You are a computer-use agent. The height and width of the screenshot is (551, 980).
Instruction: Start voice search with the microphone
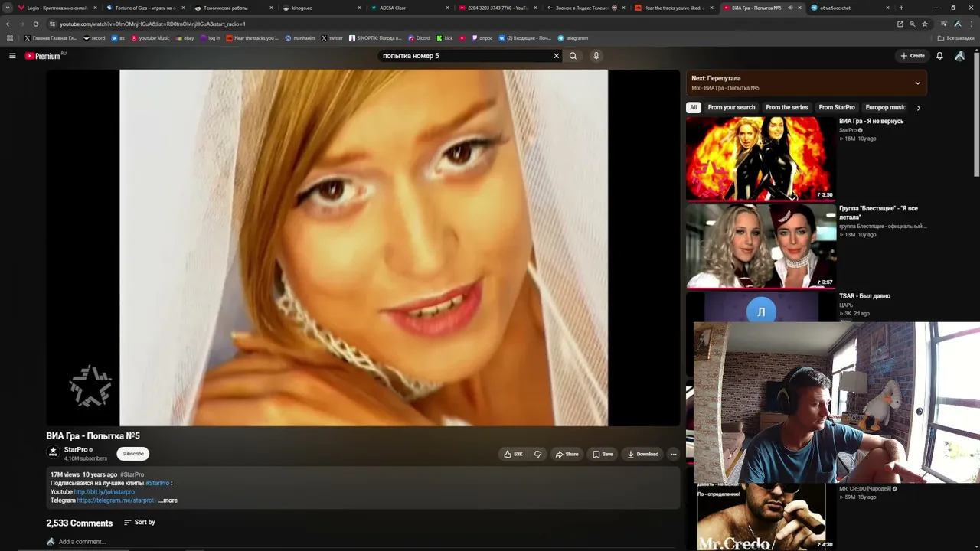click(596, 56)
